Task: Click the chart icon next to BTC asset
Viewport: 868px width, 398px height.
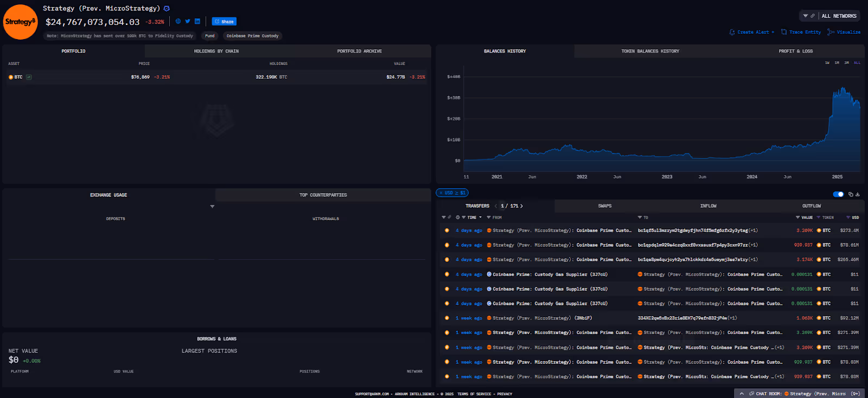Action: [x=29, y=77]
